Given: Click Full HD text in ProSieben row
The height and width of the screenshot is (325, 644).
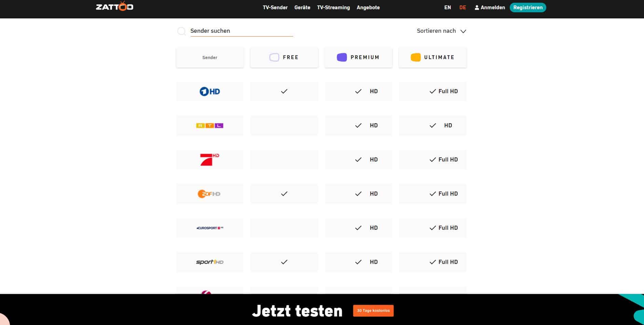Looking at the screenshot, I should (448, 160).
